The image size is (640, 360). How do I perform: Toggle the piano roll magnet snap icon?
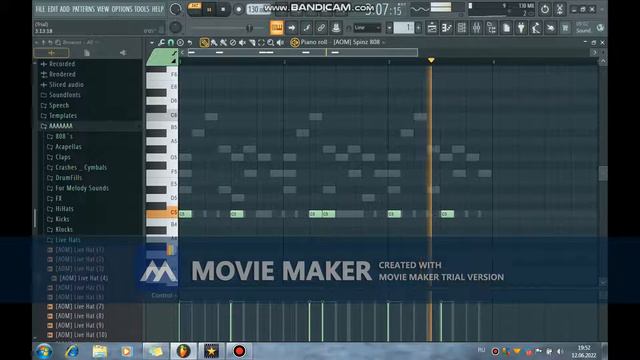pyautogui.click(x=171, y=42)
